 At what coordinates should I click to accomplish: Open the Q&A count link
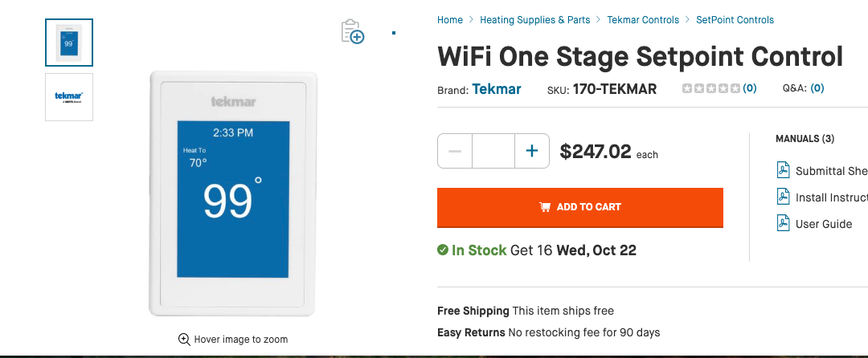click(817, 89)
